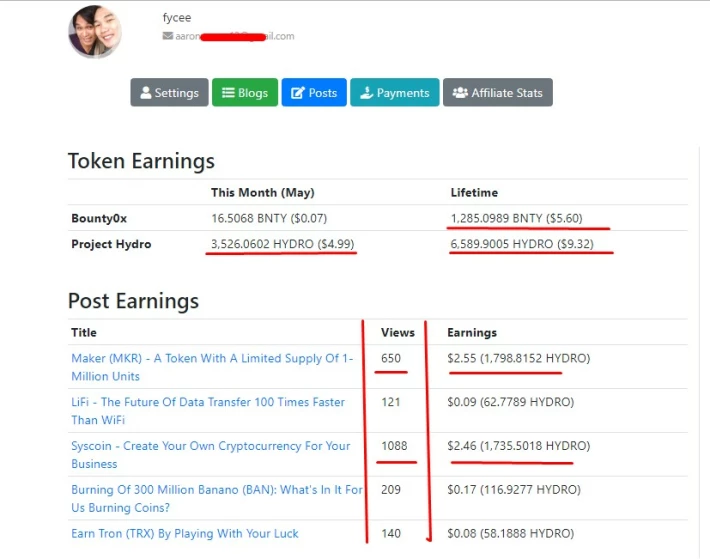Click the 650 views cell
The height and width of the screenshot is (559, 710).
click(x=391, y=358)
